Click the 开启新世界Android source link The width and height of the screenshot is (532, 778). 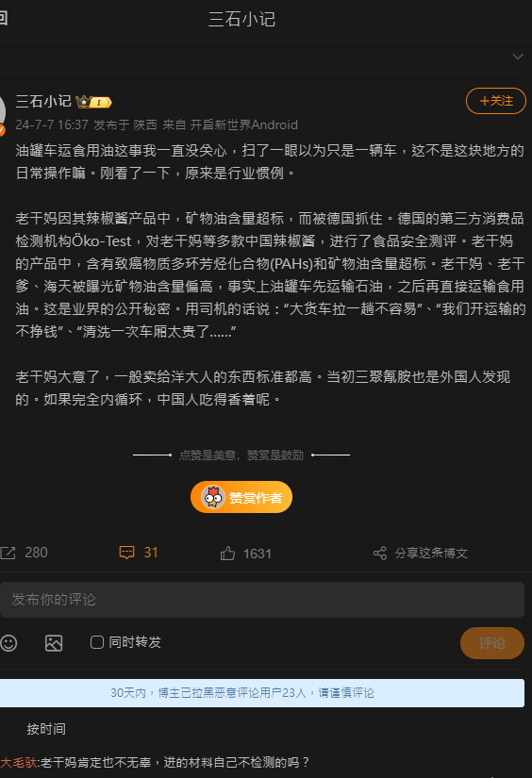point(244,125)
